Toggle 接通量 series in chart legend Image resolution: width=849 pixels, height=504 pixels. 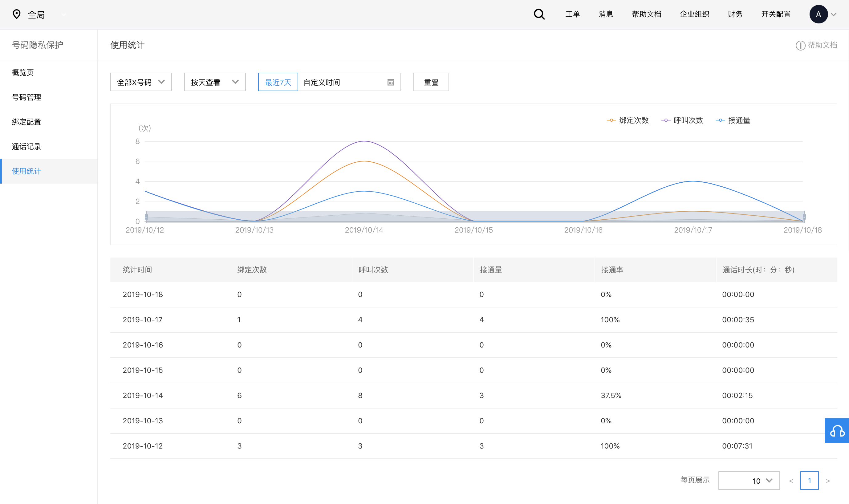point(733,120)
